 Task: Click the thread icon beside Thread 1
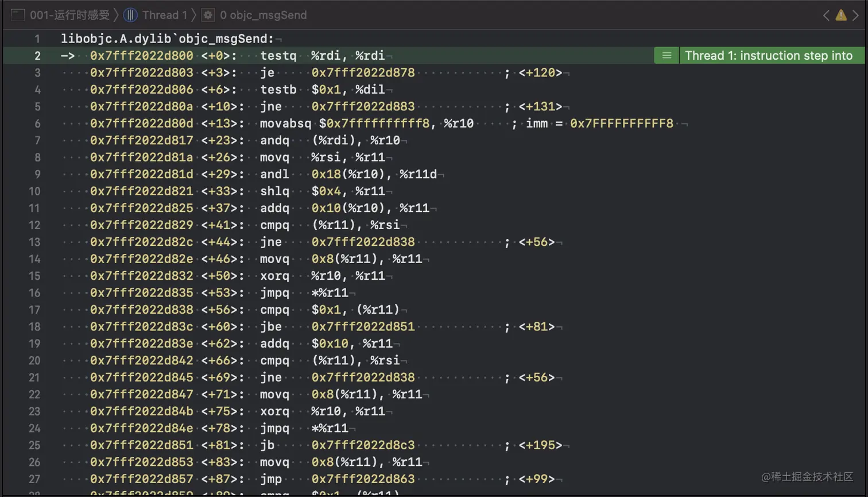(130, 15)
